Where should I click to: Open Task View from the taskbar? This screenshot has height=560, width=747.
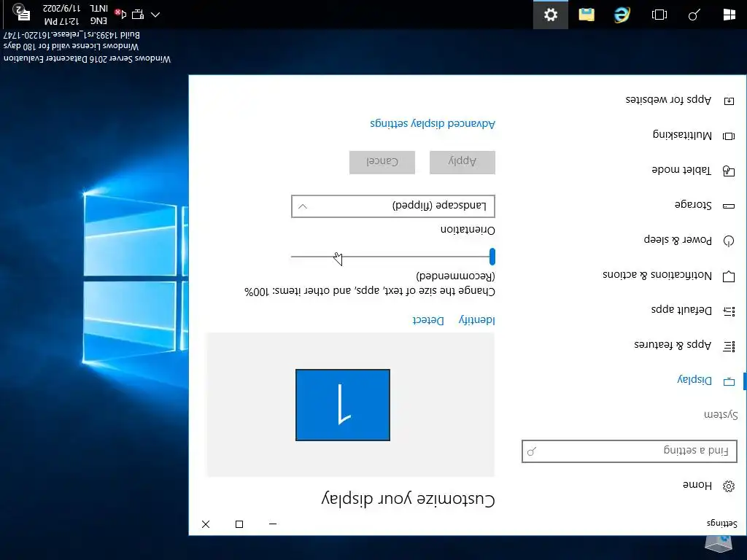659,15
